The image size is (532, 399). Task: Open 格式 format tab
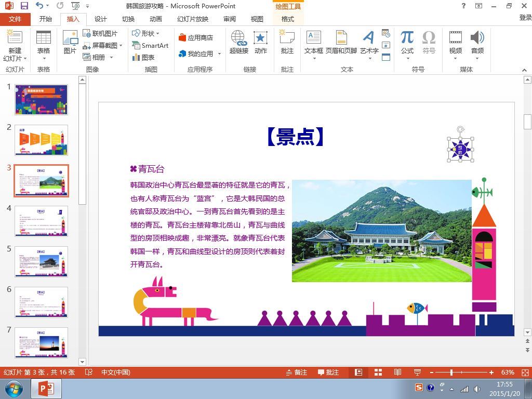(x=288, y=19)
